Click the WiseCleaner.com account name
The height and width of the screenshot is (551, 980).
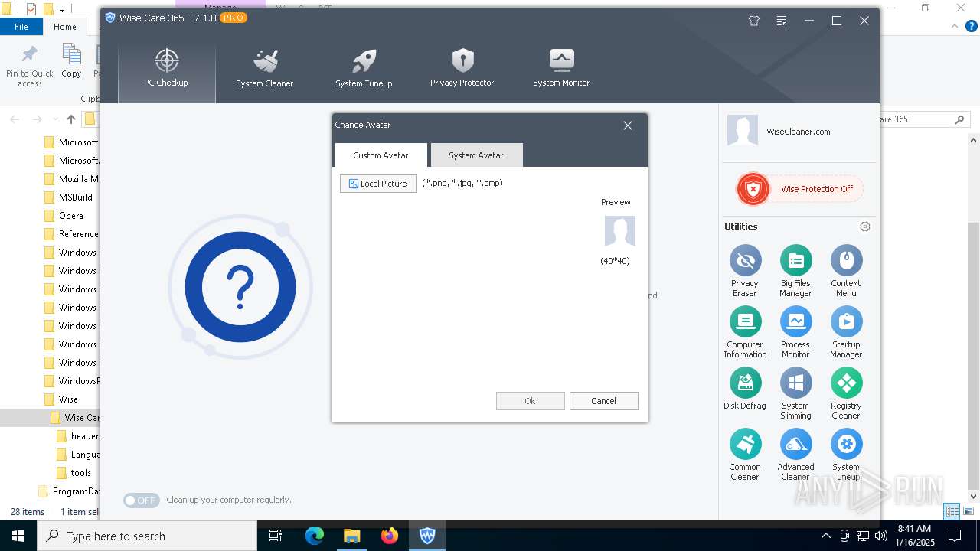799,132
